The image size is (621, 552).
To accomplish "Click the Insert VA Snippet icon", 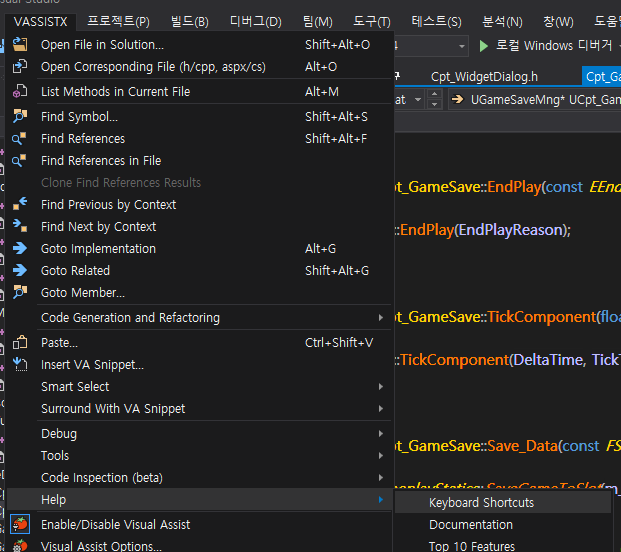I will 20,364.
